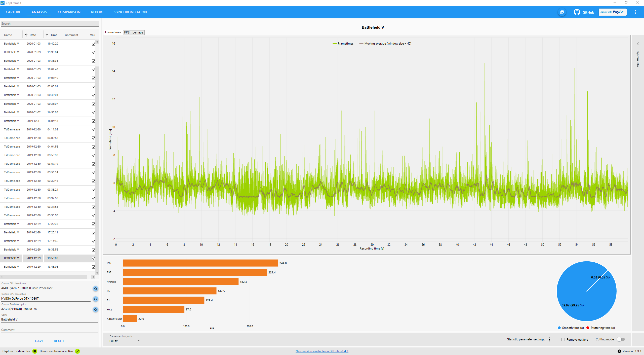
Task: Open the three-dot menu in header
Action: point(635,12)
